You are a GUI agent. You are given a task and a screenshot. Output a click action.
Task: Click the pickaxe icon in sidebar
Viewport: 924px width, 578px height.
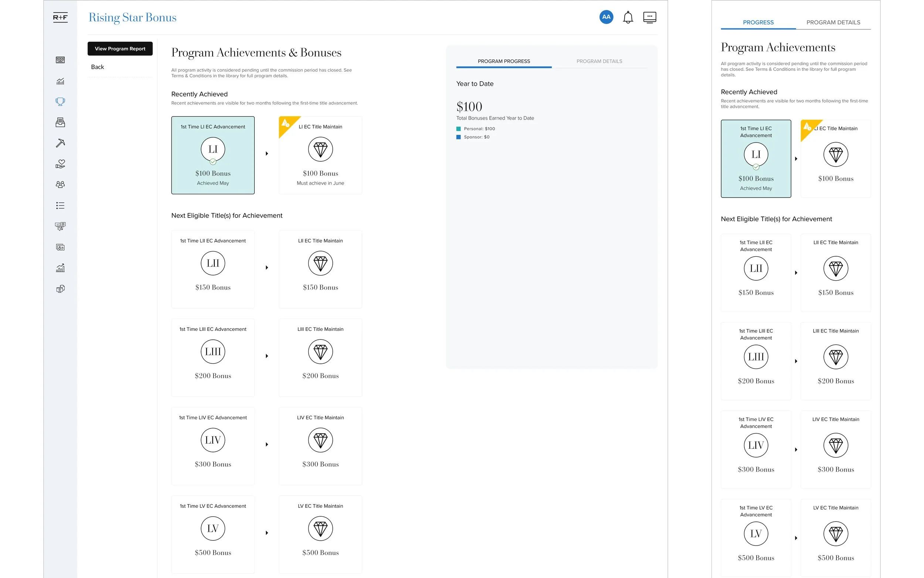(60, 143)
